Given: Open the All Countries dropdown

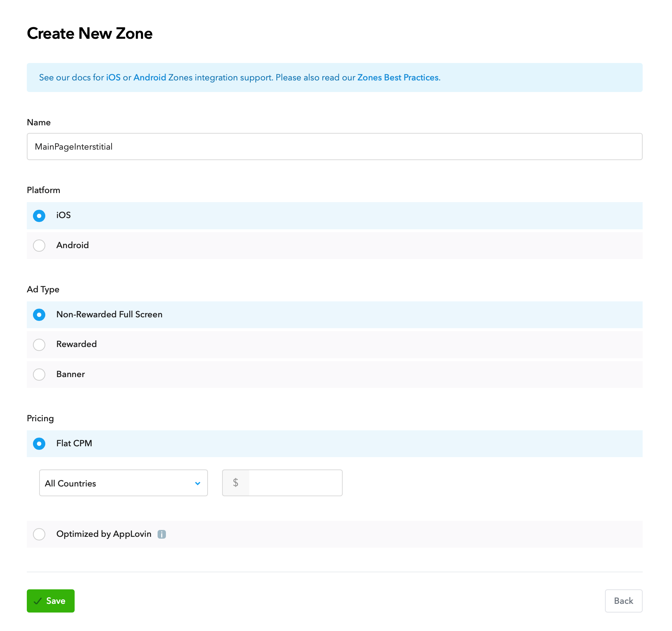Looking at the screenshot, I should pos(123,483).
